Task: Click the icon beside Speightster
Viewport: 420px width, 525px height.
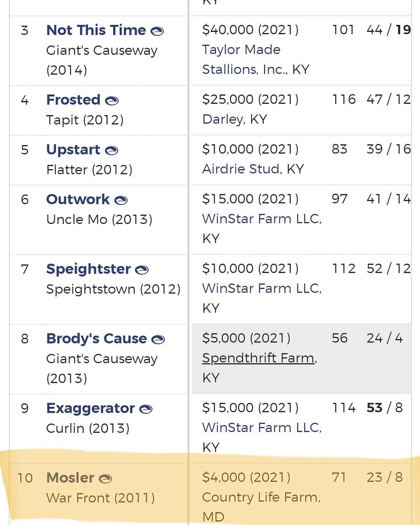Action: [x=142, y=269]
